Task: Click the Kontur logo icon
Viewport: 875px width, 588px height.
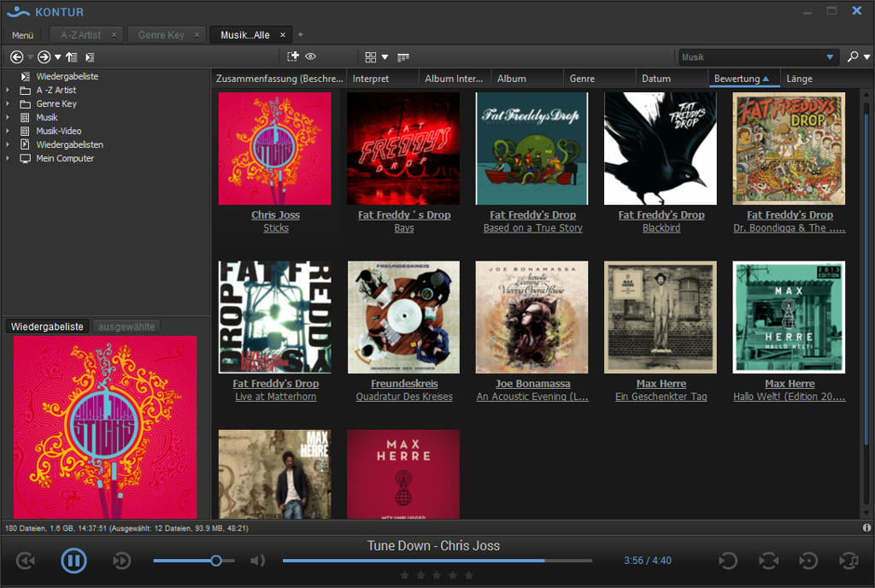Action: [x=19, y=11]
